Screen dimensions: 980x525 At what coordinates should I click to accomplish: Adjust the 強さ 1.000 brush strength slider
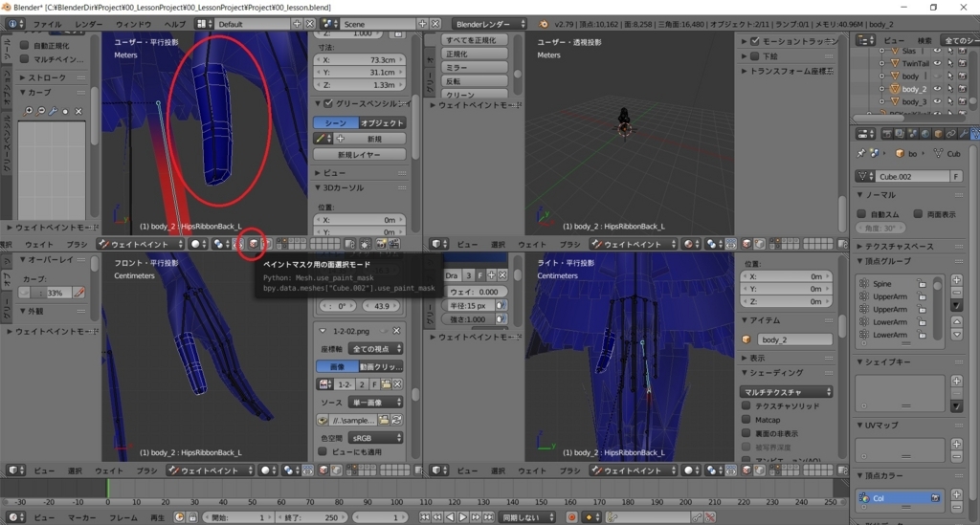click(469, 319)
